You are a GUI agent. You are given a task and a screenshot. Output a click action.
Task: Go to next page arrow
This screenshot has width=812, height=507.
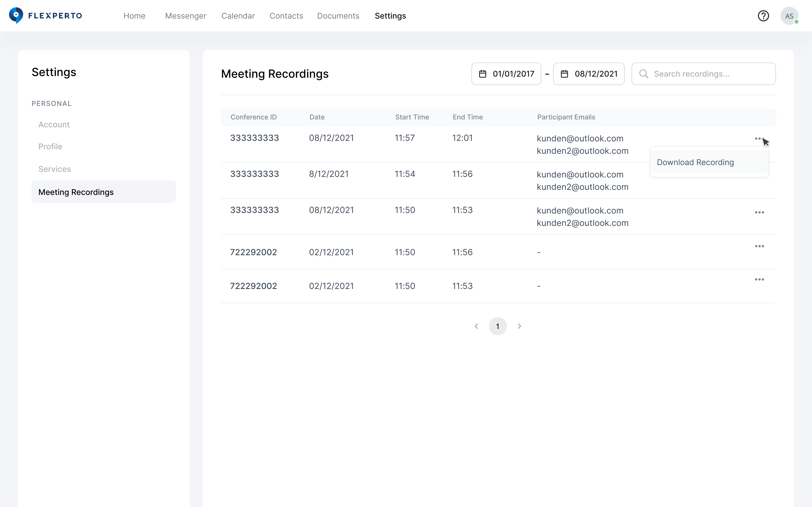click(x=519, y=326)
